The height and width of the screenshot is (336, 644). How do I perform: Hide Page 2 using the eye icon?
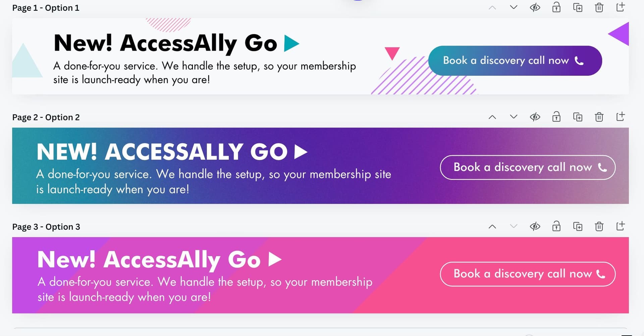point(535,117)
